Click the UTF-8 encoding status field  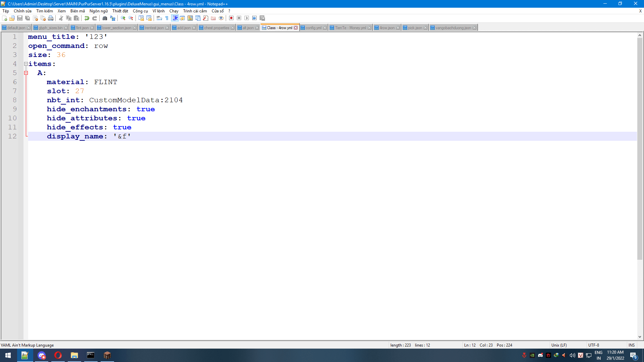[x=593, y=345]
